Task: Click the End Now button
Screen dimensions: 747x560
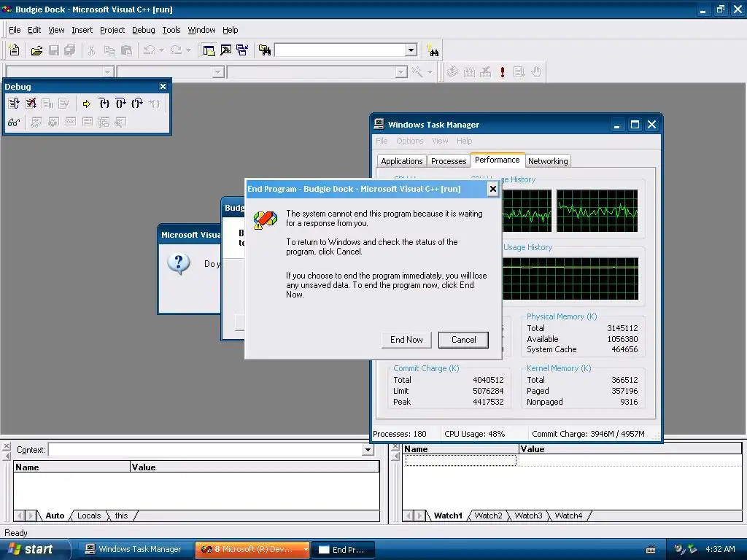Action: pos(406,340)
